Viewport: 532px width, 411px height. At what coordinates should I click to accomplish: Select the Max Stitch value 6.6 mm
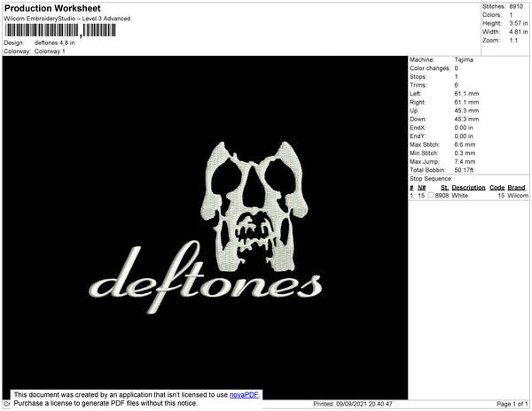click(x=465, y=144)
